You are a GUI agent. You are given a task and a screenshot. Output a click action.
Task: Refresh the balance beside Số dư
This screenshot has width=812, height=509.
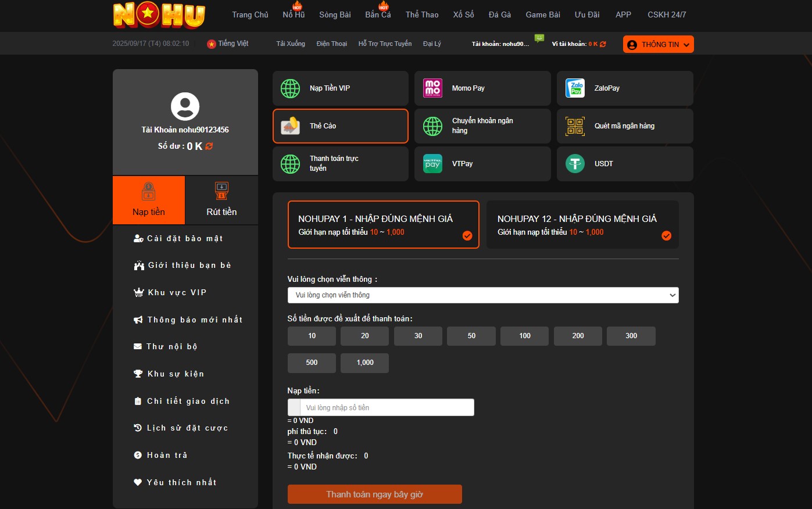point(209,146)
